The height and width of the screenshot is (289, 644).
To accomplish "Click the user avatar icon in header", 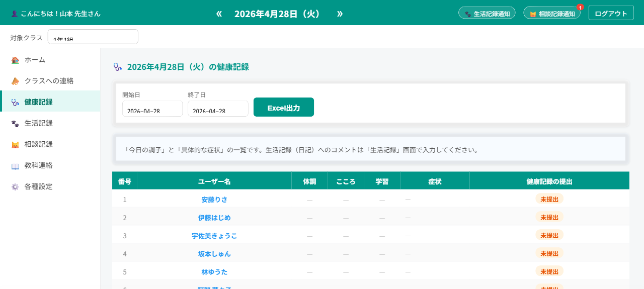I will coord(14,14).
